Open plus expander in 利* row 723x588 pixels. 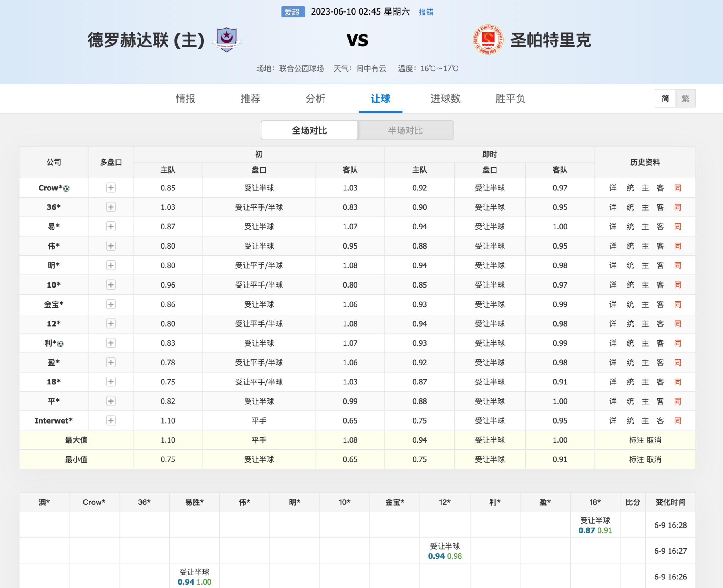(111, 343)
